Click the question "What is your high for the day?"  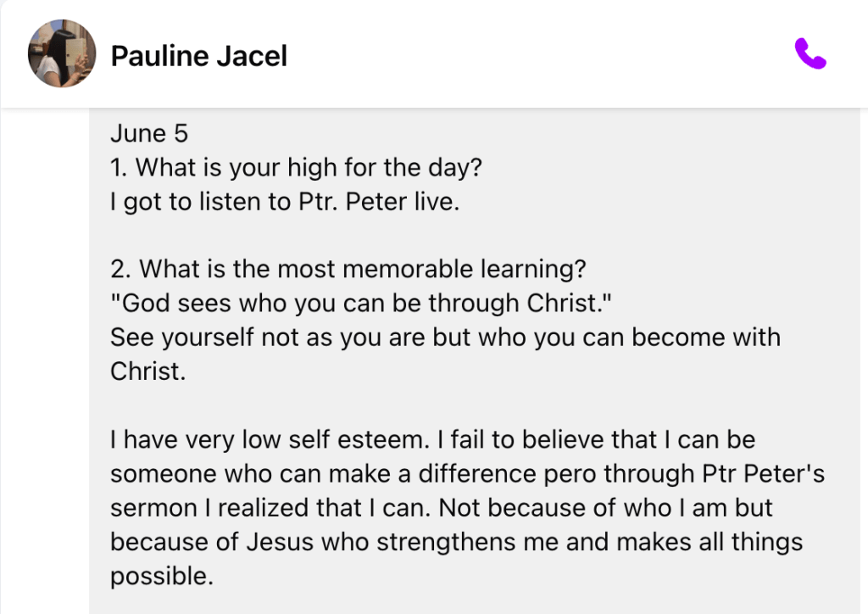309,168
